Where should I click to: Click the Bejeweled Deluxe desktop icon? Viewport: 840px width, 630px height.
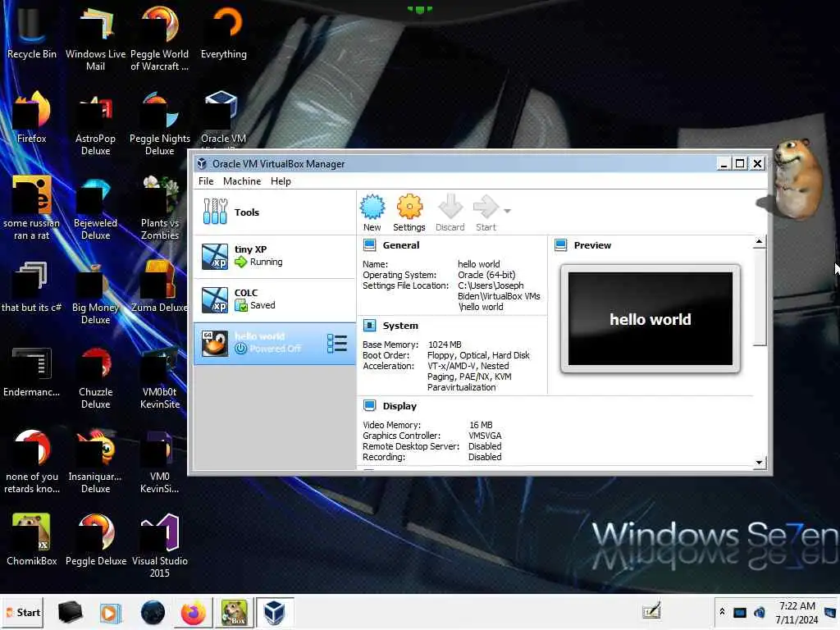(95, 208)
